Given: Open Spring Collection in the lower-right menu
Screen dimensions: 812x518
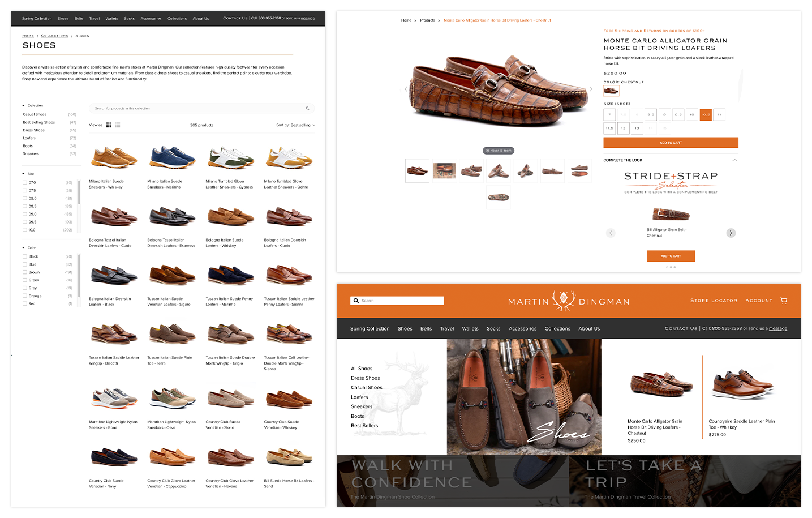Looking at the screenshot, I should pos(370,328).
